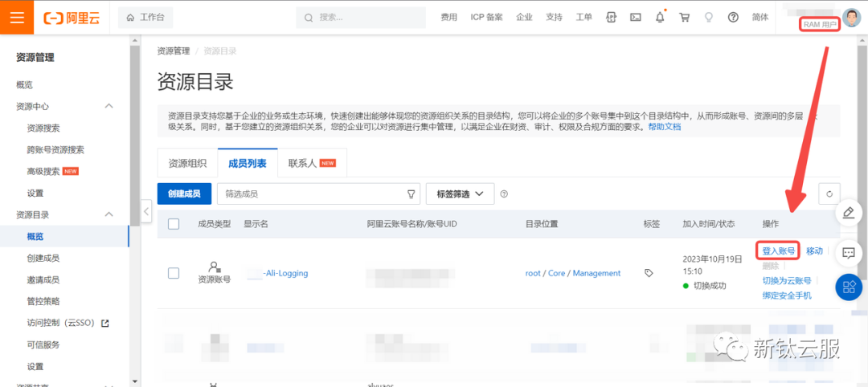Open 邀请成员 in sidebar
The image size is (868, 387).
(x=43, y=279)
